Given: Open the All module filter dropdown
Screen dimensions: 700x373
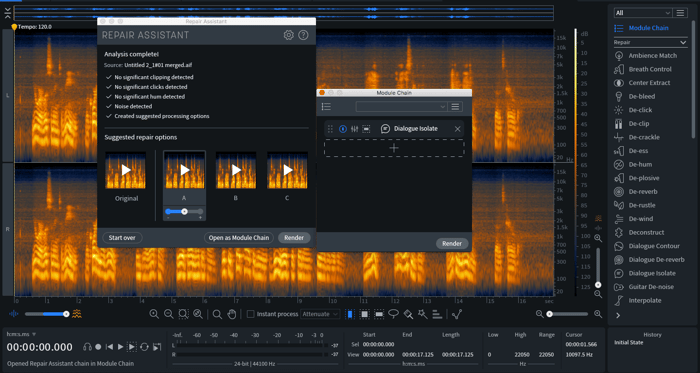Looking at the screenshot, I should point(642,13).
